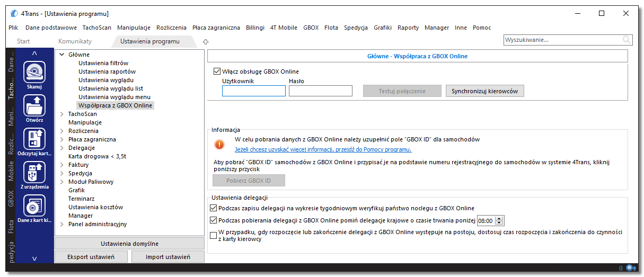
Task: Click the Eksport ustawień button
Action: pyautogui.click(x=91, y=257)
